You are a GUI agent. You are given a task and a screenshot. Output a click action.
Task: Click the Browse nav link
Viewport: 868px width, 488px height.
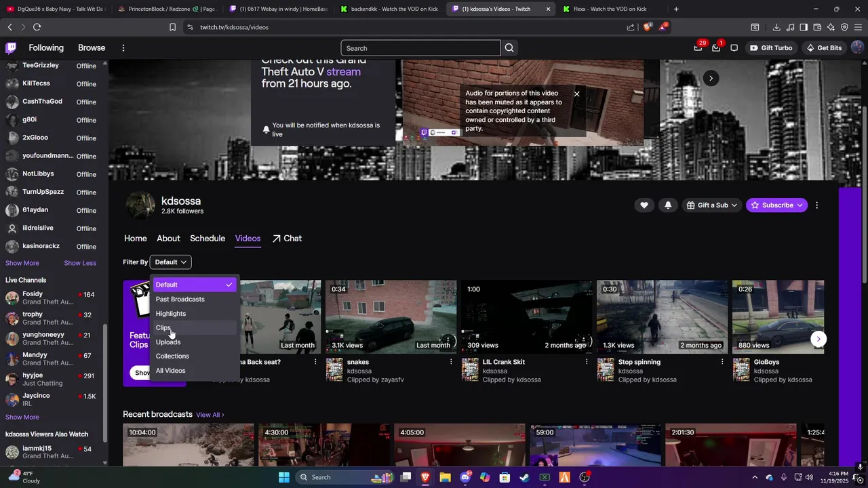tap(92, 48)
